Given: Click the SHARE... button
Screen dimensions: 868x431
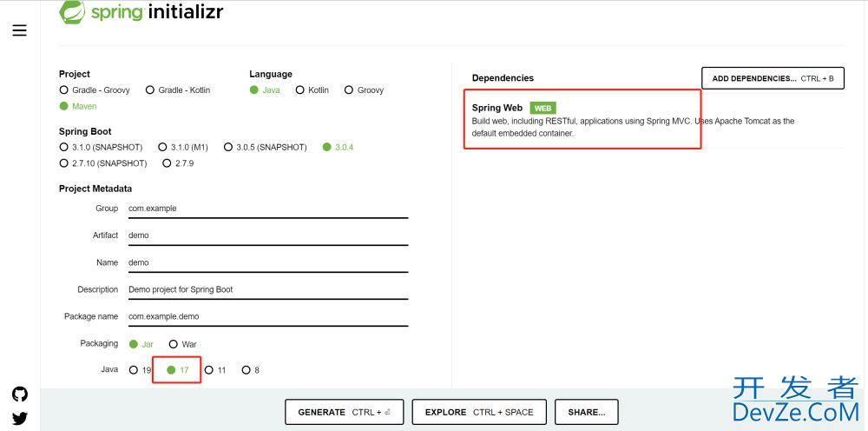Looking at the screenshot, I should click(x=586, y=412).
